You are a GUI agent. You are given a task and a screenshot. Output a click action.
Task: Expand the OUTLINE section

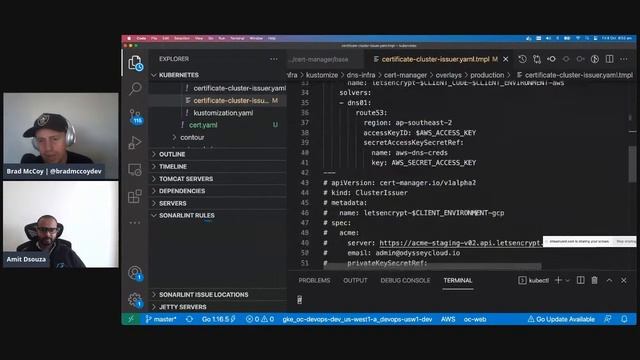point(218,154)
